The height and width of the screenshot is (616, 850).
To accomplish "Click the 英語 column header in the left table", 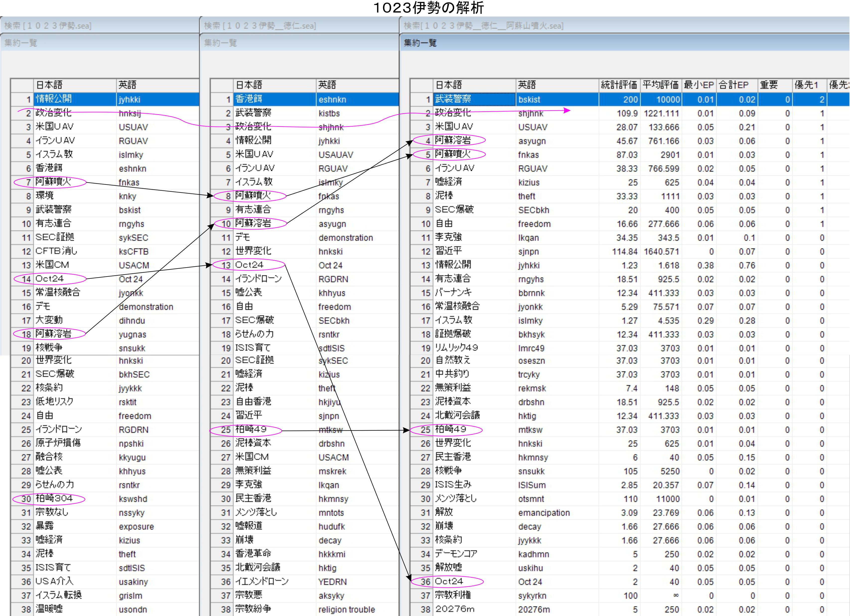I will point(128,85).
